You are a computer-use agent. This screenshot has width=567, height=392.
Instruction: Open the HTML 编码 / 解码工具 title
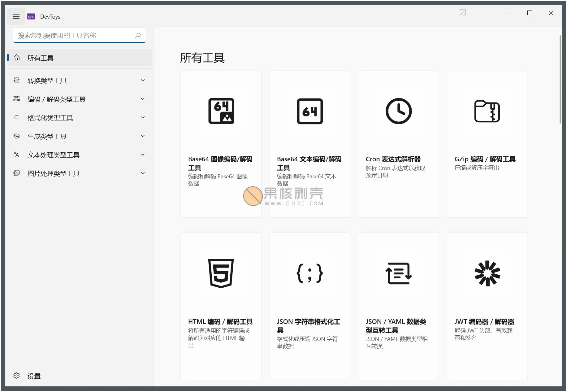220,322
